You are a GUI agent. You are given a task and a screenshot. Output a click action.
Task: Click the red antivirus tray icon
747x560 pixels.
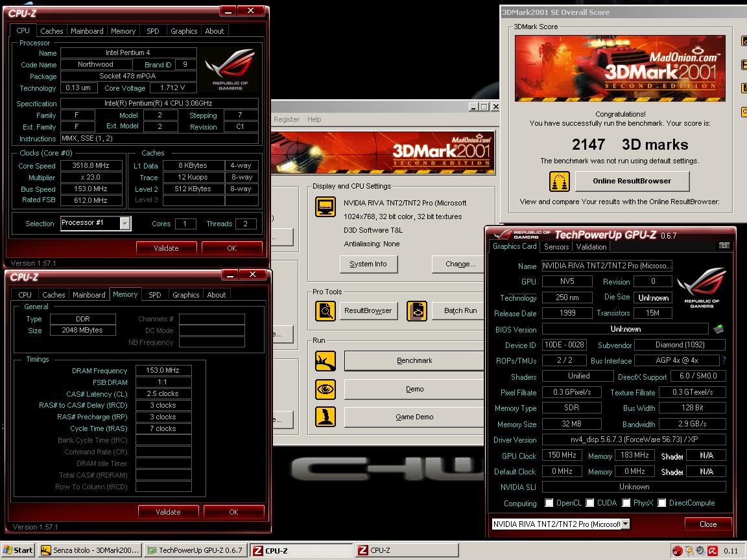713,550
